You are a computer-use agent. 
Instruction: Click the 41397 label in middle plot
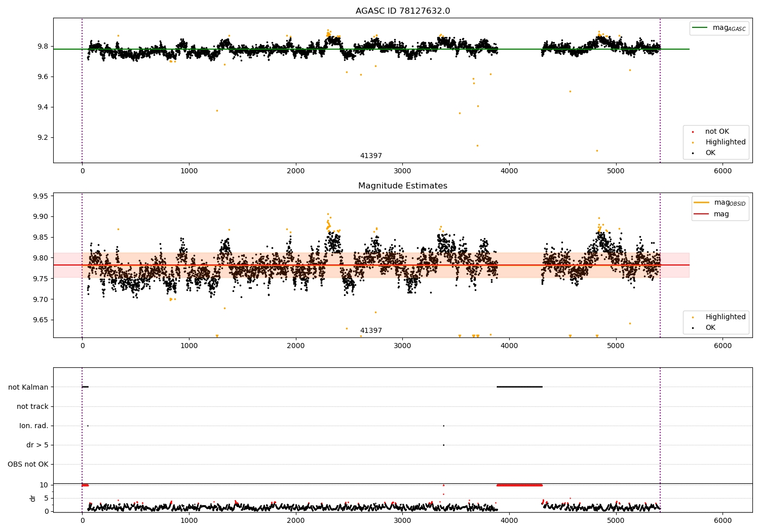(371, 331)
